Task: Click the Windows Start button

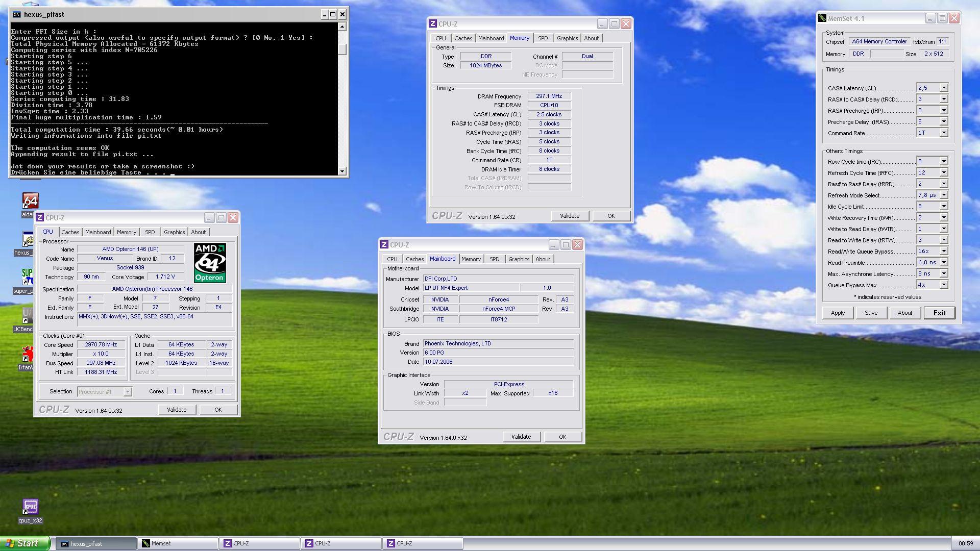Action: [25, 543]
